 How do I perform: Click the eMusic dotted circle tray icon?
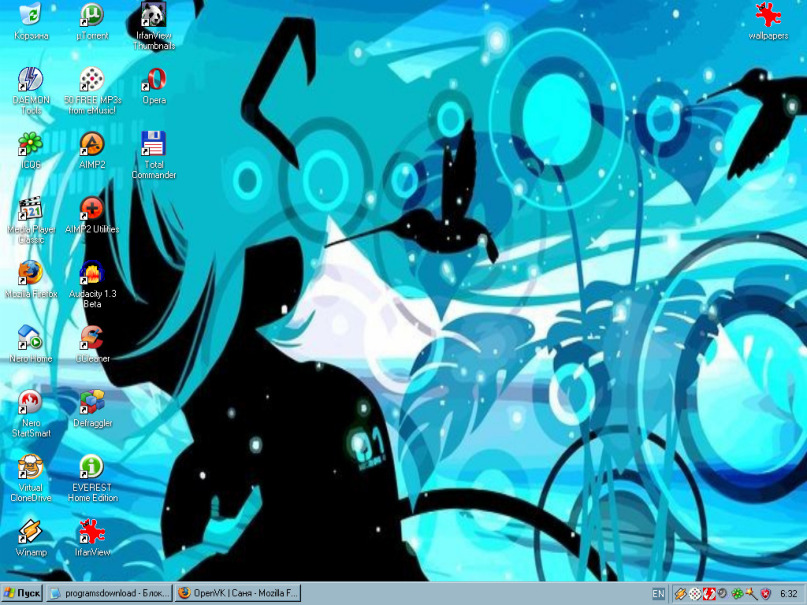695,594
